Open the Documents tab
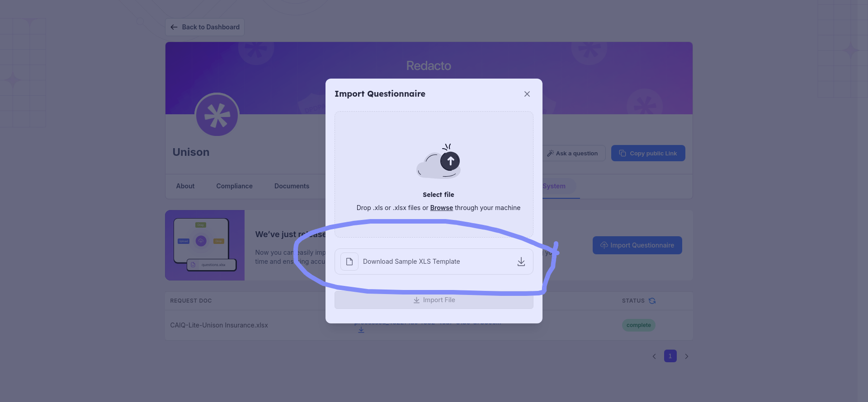The image size is (868, 402). 292,186
